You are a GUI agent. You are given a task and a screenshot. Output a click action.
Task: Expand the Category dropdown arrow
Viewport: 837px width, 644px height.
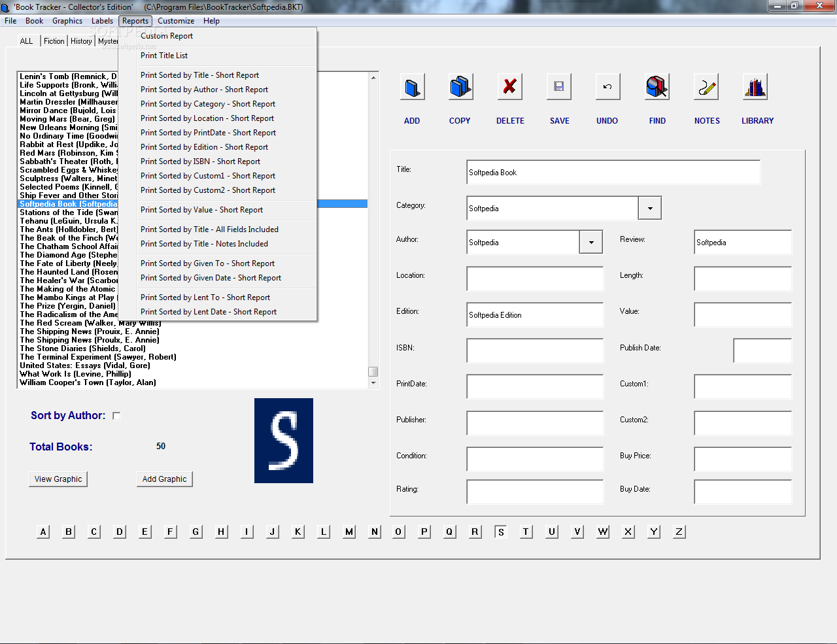point(649,209)
